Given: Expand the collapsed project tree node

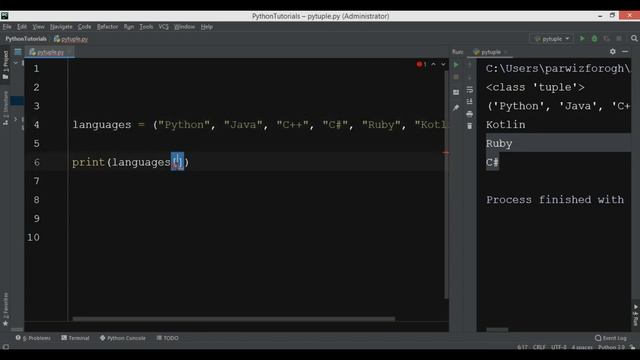Looking at the screenshot, I should pos(16,119).
